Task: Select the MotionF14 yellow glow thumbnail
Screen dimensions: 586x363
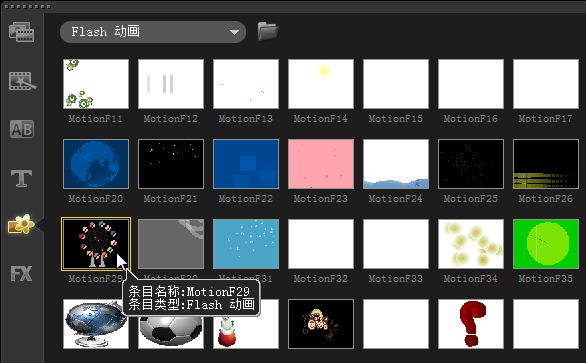Action: (x=321, y=84)
